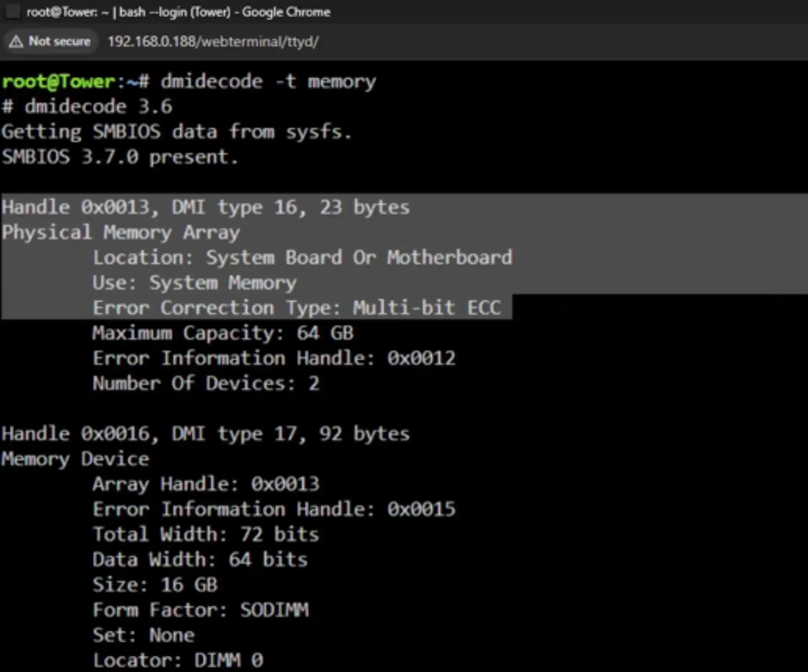Click the root@Tower prompt text
This screenshot has height=672, width=808.
pos(58,82)
